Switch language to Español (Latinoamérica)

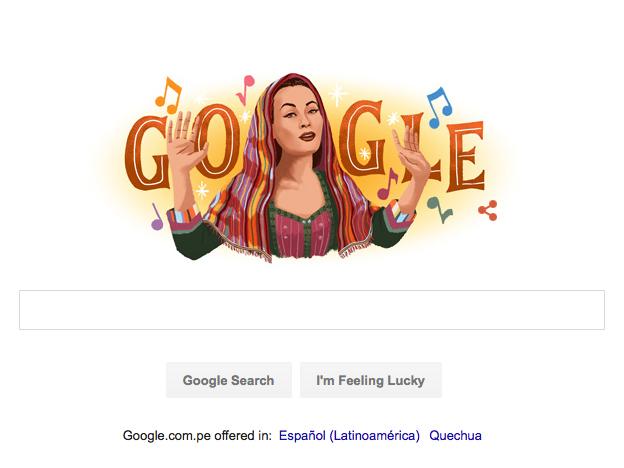pos(349,435)
